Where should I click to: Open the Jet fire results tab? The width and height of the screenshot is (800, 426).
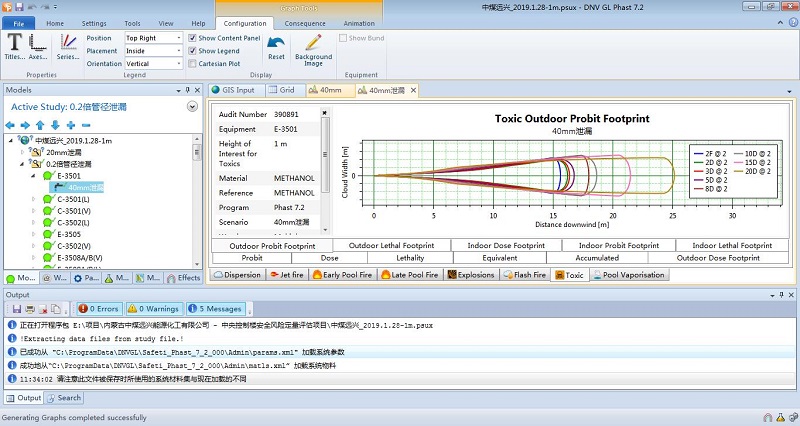[289, 274]
